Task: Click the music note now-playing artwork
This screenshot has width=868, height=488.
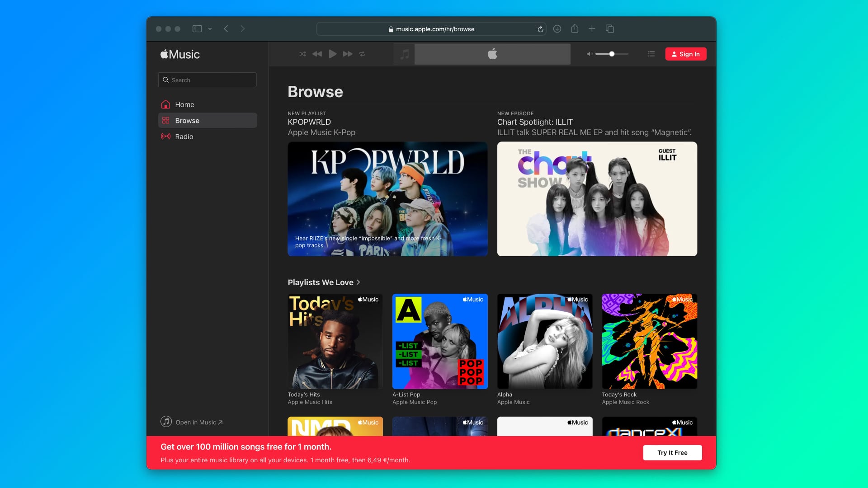Action: click(404, 54)
